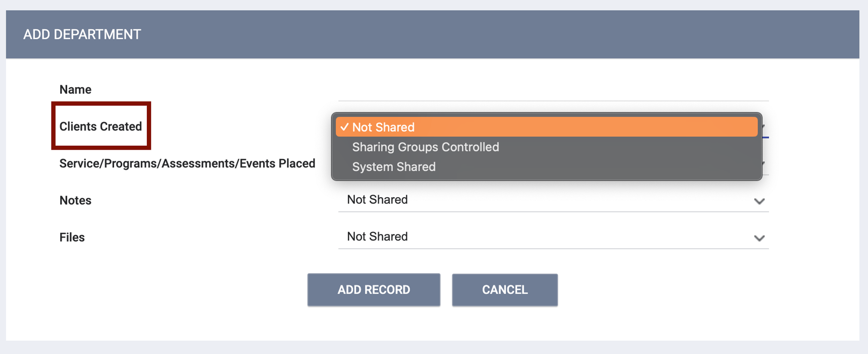Choose Sharing Groups Controlled from the open menu
The image size is (868, 354).
[x=425, y=147]
